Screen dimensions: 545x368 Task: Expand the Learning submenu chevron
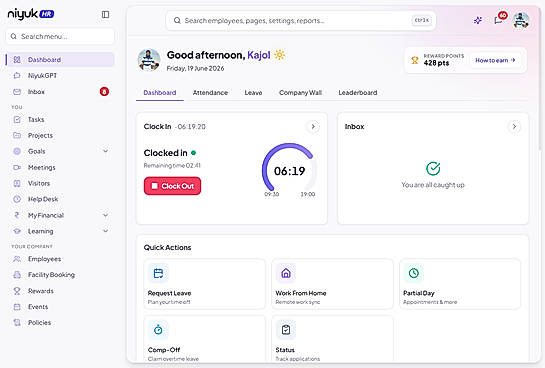tap(105, 231)
